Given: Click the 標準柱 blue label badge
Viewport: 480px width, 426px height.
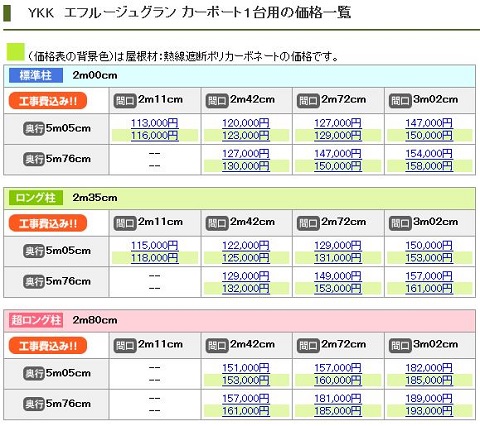Looking at the screenshot, I should point(36,75).
